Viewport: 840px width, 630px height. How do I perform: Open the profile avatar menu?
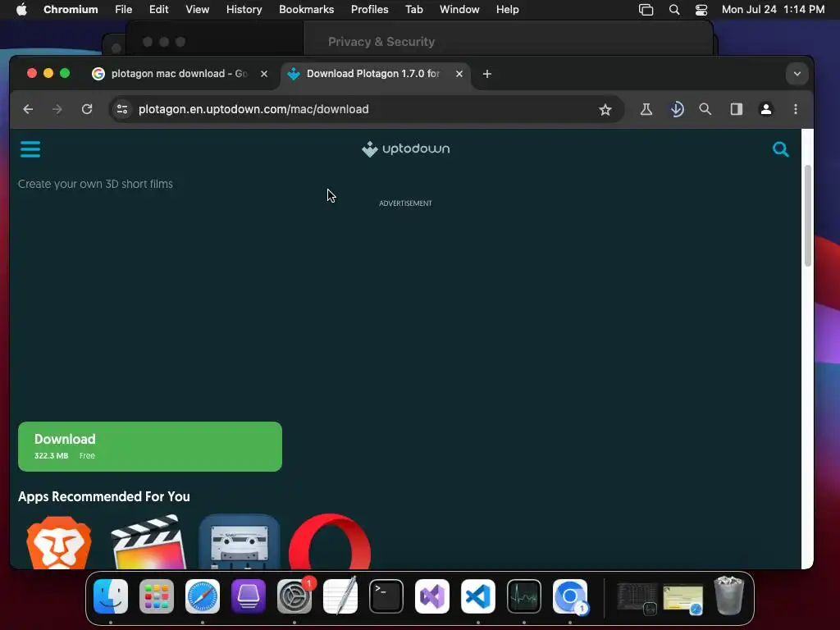pos(766,109)
